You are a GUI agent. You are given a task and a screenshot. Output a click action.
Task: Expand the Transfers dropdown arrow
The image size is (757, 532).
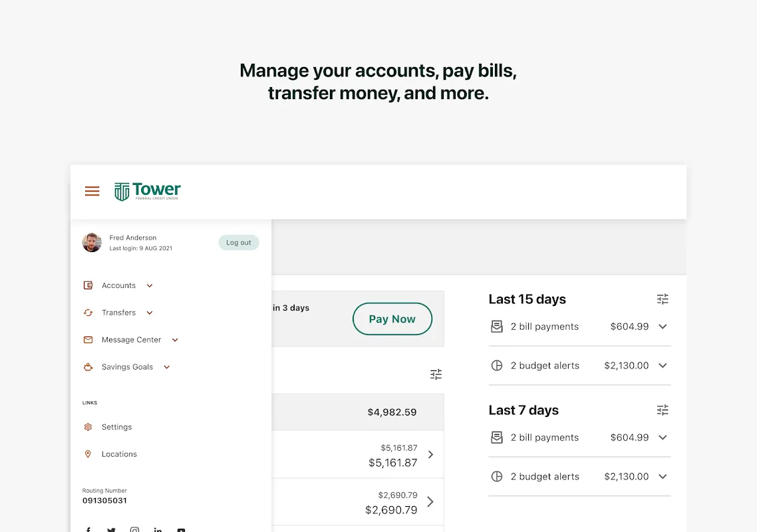pos(150,313)
